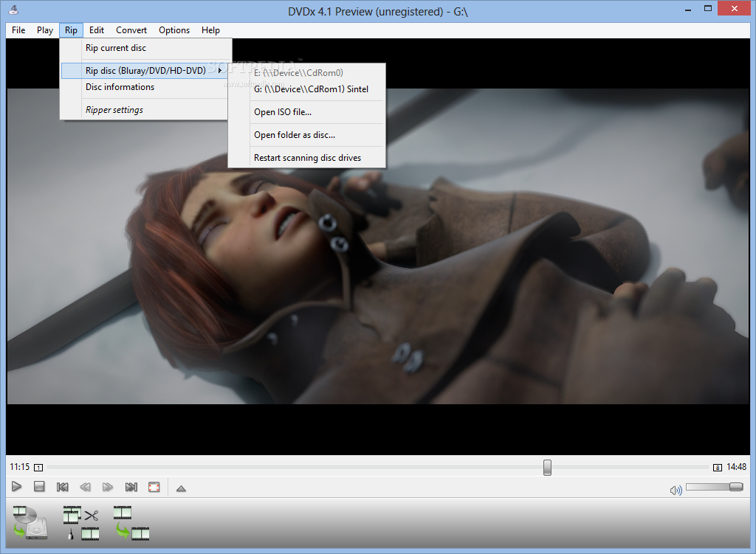The height and width of the screenshot is (554, 756).
Task: Open the File menu
Action: (18, 30)
